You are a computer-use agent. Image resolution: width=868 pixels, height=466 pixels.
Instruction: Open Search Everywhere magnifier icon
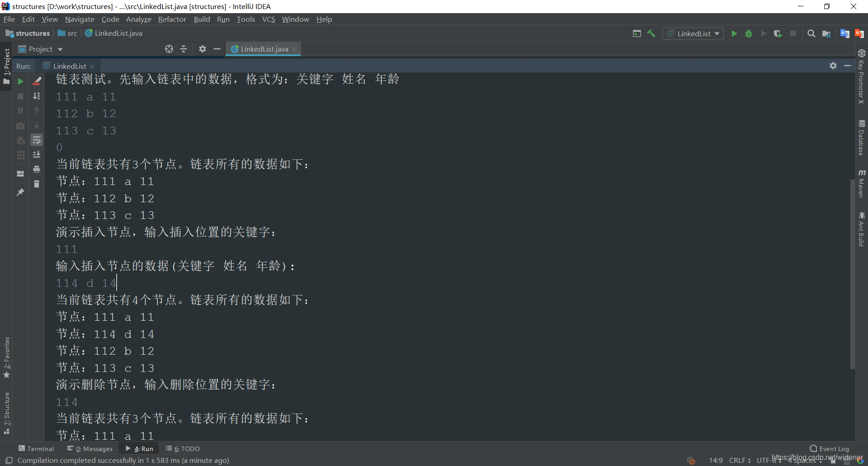click(811, 33)
